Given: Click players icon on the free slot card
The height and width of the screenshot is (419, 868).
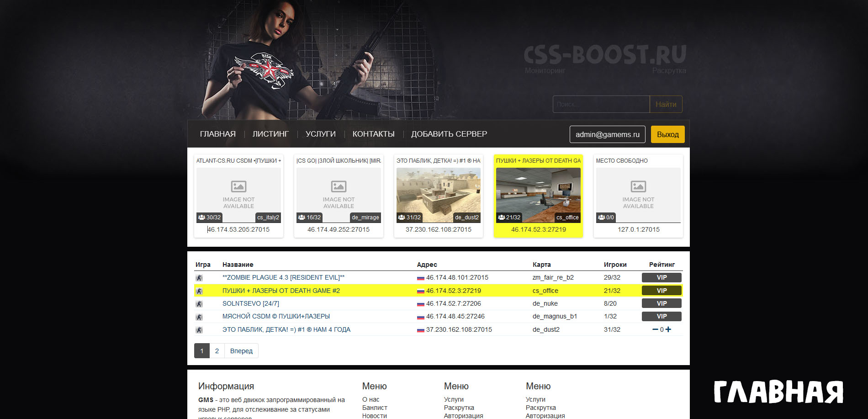Looking at the screenshot, I should (601, 217).
